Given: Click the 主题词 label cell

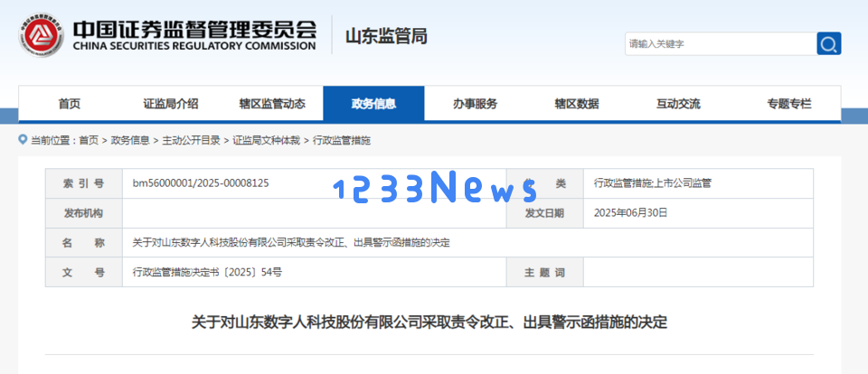Looking at the screenshot, I should (544, 272).
